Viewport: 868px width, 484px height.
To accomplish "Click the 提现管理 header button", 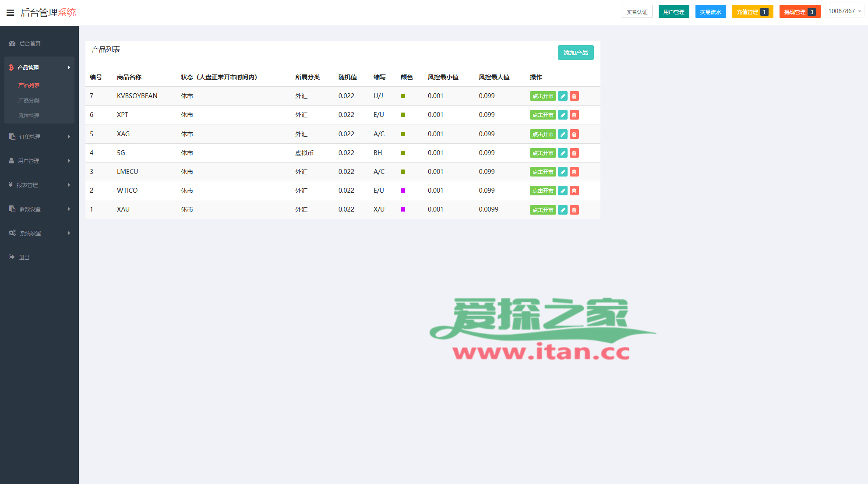I will point(799,12).
